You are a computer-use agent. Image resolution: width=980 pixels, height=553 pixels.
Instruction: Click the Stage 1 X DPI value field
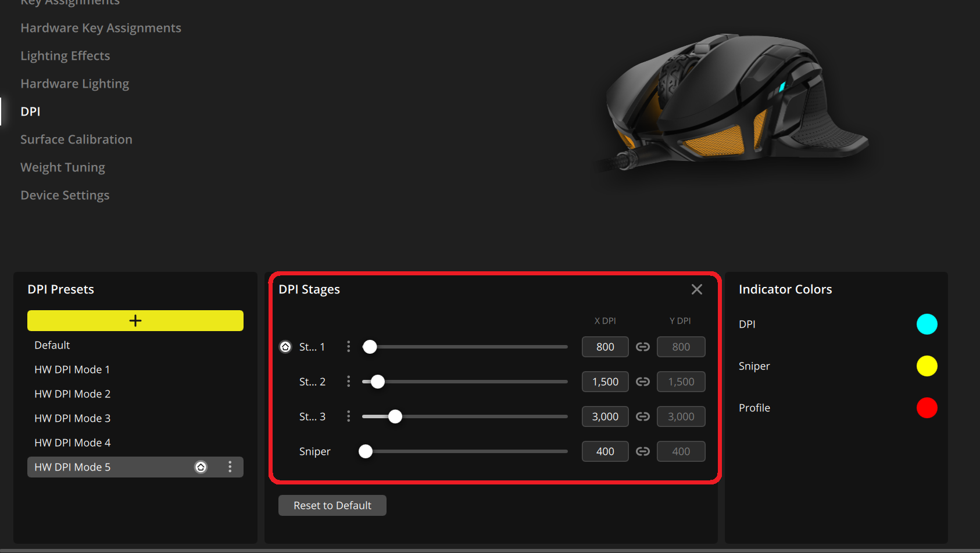(605, 347)
